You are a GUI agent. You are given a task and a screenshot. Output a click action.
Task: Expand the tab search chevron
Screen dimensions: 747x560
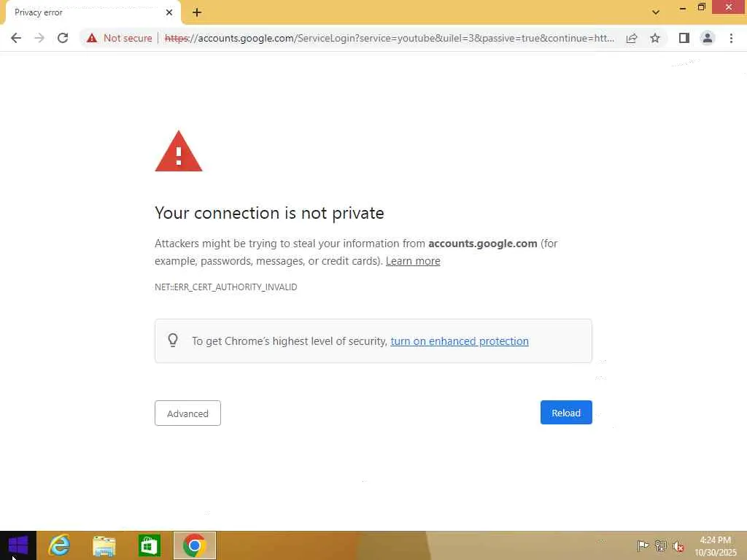click(656, 12)
